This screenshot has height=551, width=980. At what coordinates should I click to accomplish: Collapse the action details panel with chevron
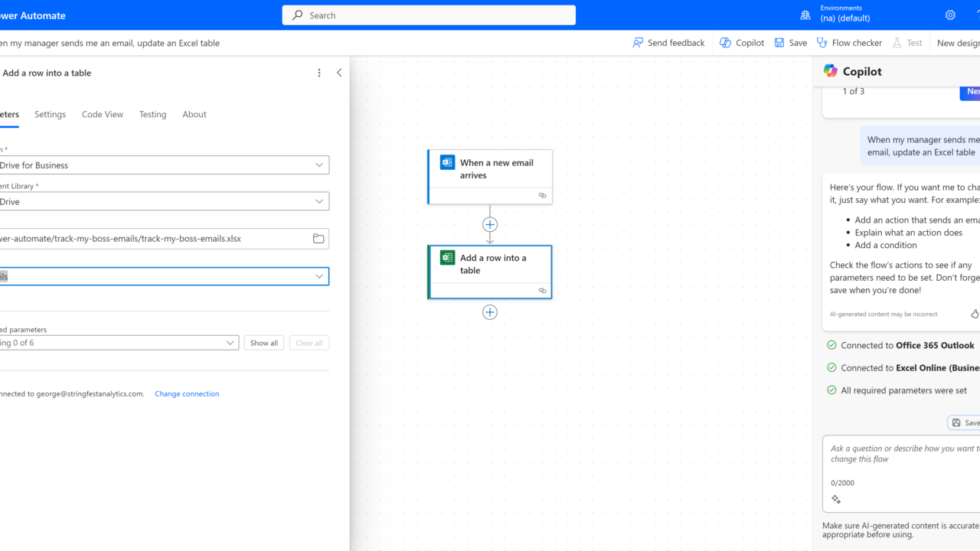339,73
